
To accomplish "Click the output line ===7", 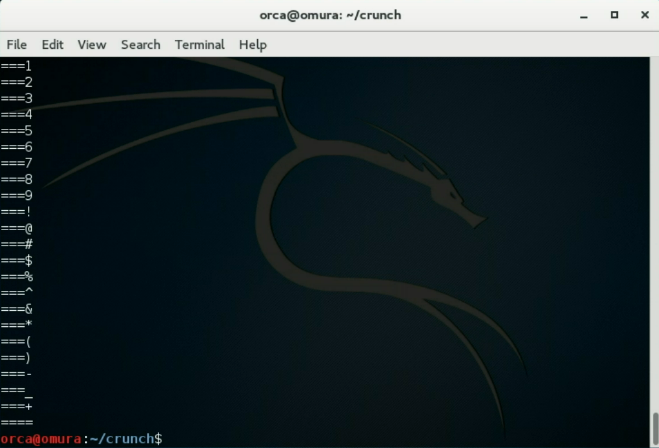I will 16,163.
